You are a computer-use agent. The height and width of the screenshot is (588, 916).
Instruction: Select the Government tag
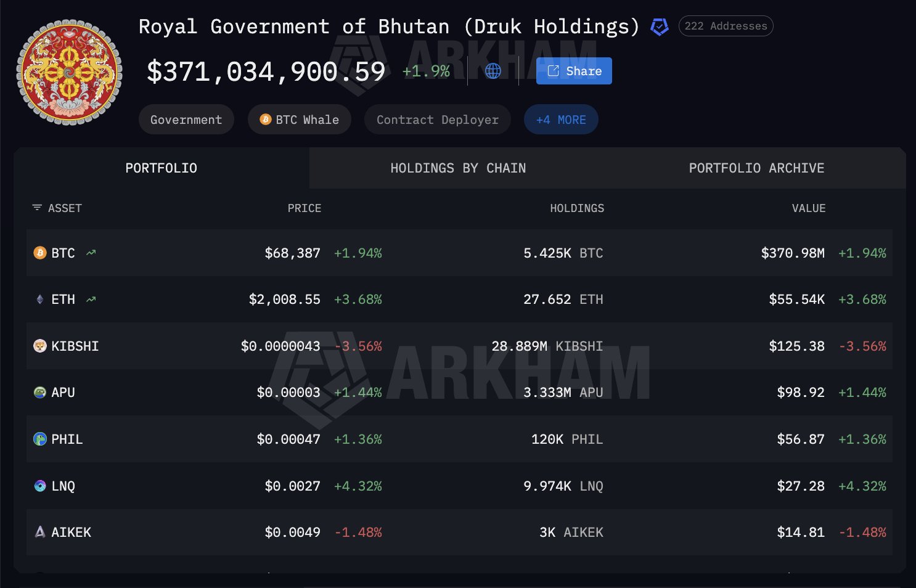pyautogui.click(x=186, y=120)
